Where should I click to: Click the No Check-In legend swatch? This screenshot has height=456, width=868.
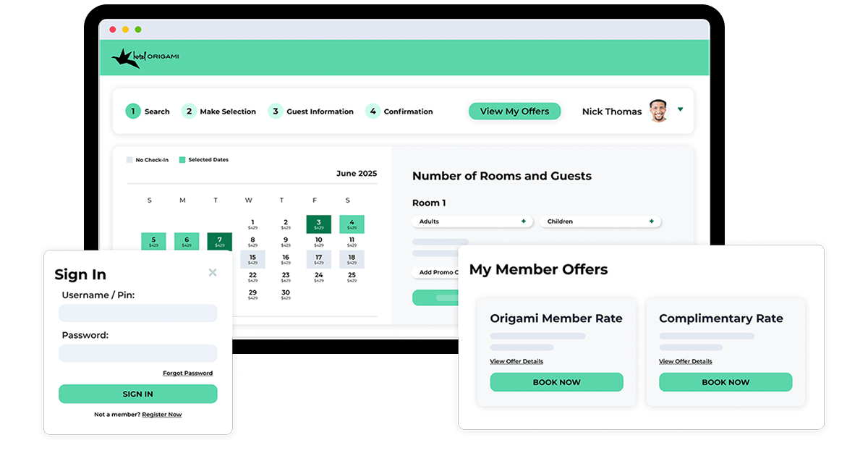point(129,160)
